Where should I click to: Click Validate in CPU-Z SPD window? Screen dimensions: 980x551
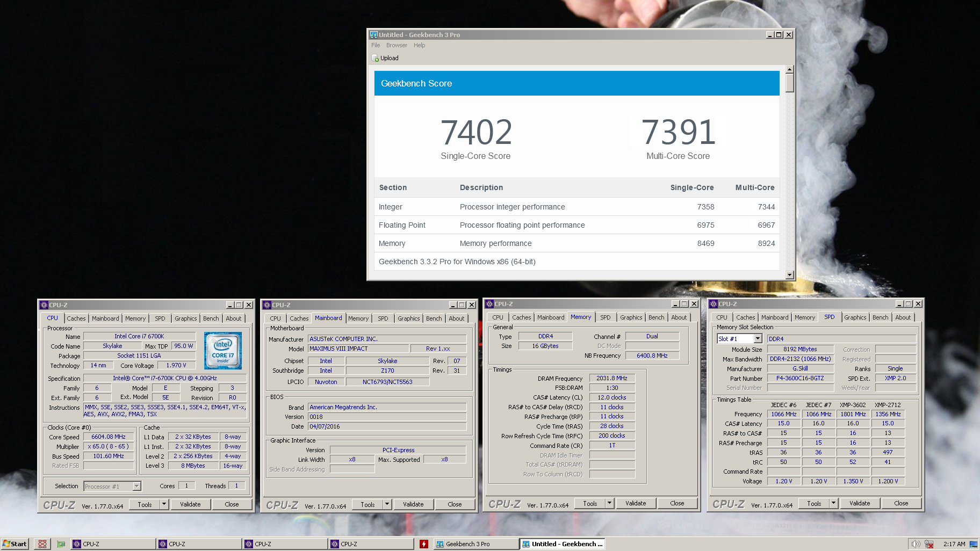860,503
